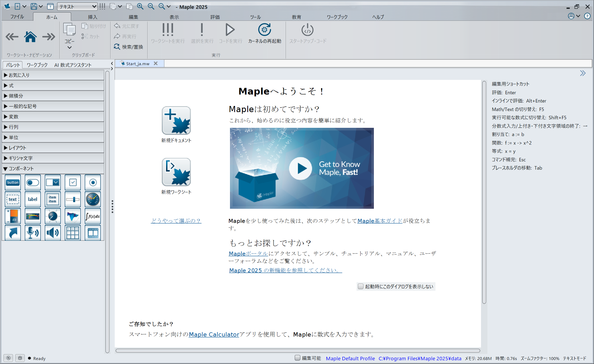594x364 pixels.
Task: Select the microphone component
Action: (33, 233)
